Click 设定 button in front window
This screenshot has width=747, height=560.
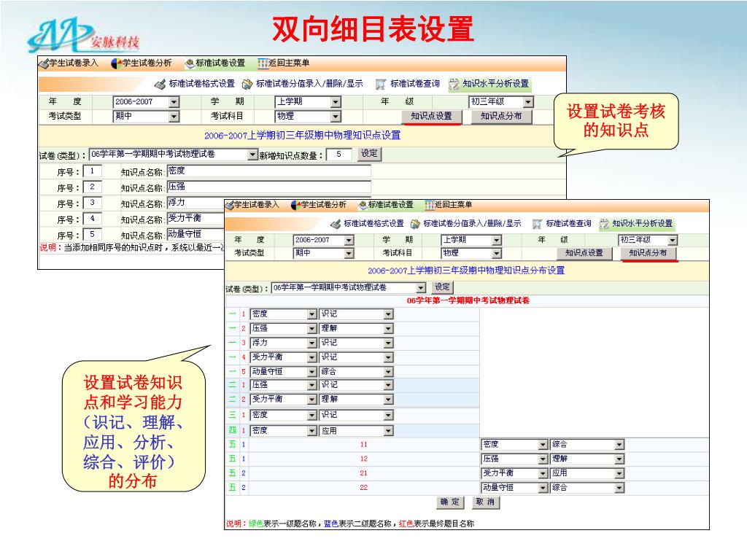442,287
